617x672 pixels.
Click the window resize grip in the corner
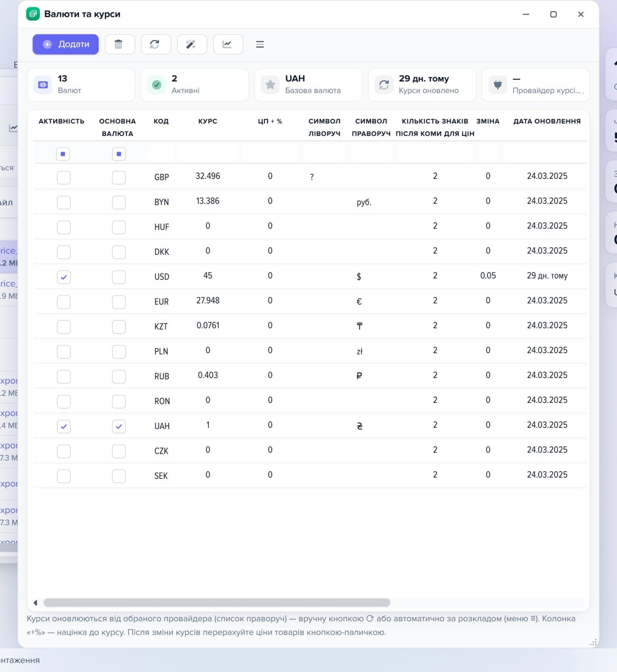point(593,642)
